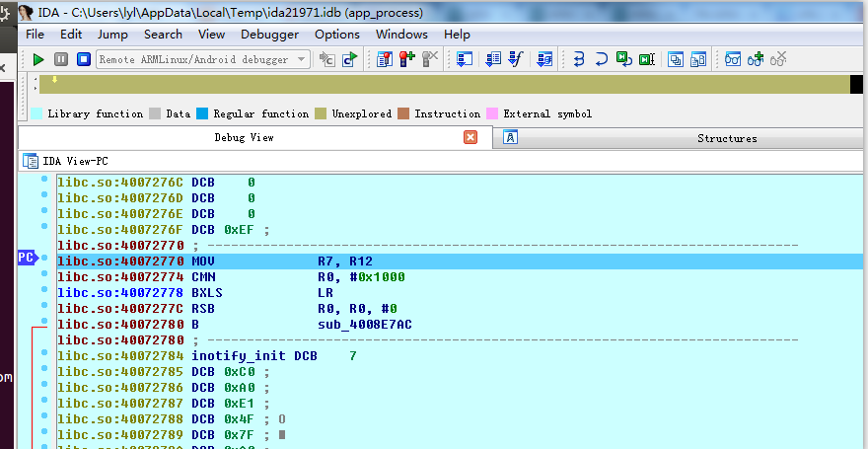
Task: Open the Windows menu
Action: coord(401,35)
